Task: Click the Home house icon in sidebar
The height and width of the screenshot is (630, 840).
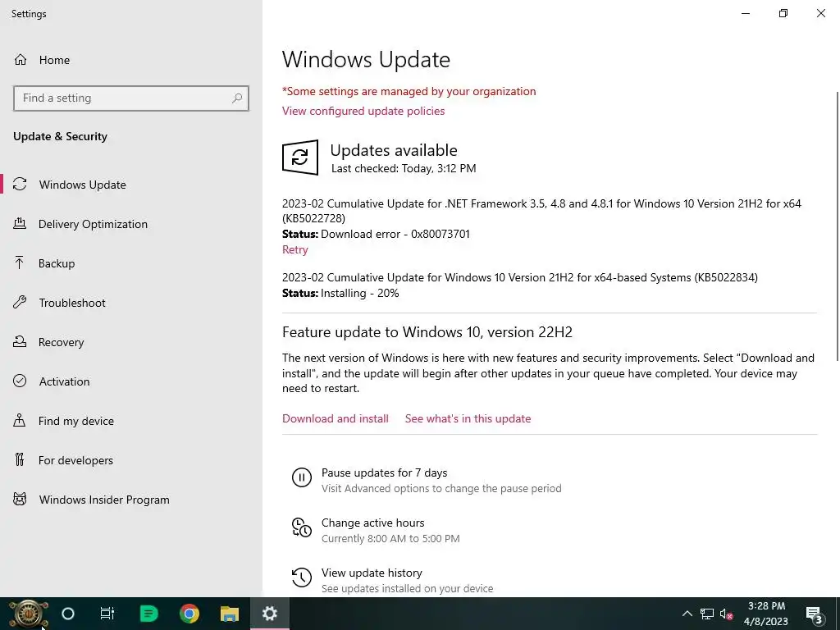Action: 21,59
